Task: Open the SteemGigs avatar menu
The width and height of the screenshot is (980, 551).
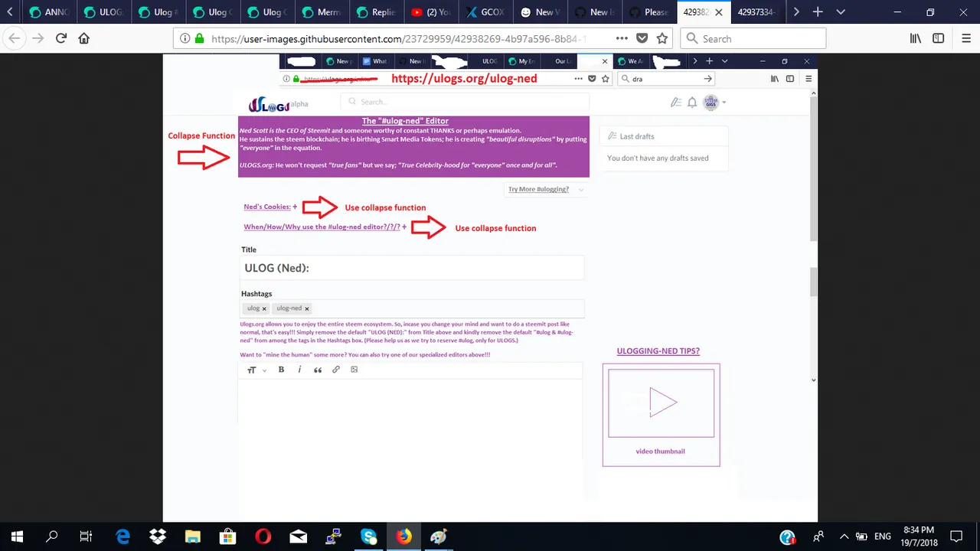Action: click(x=714, y=102)
